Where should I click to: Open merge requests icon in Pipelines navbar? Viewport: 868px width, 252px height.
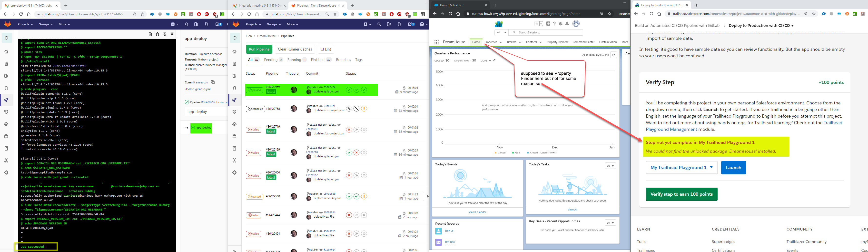(399, 24)
